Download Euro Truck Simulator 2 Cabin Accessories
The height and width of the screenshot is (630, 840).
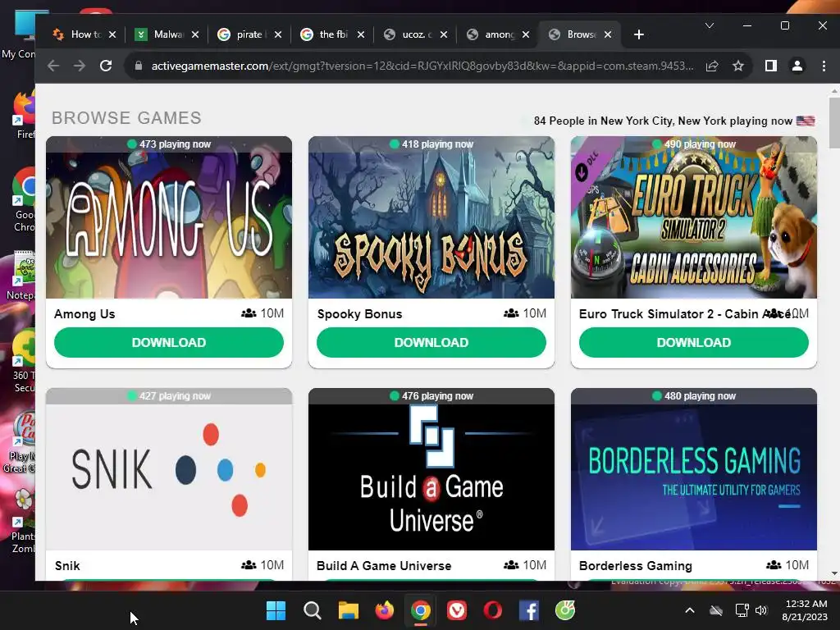click(694, 342)
